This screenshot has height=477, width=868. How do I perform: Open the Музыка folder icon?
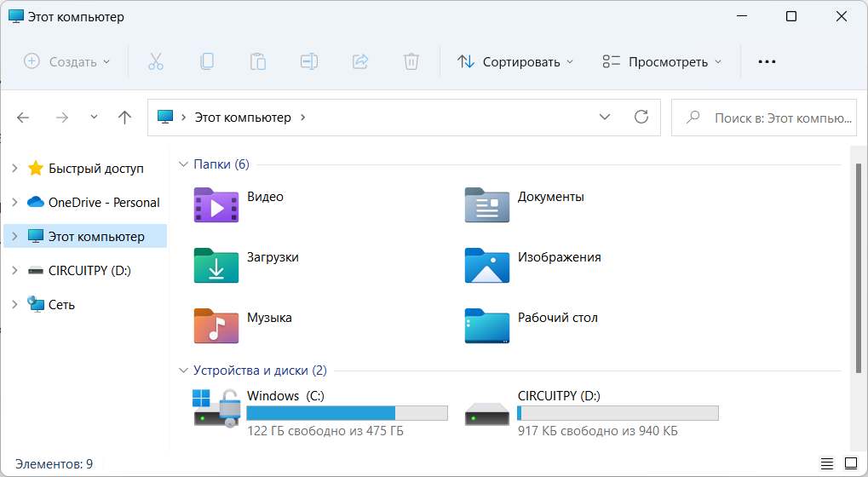(216, 326)
